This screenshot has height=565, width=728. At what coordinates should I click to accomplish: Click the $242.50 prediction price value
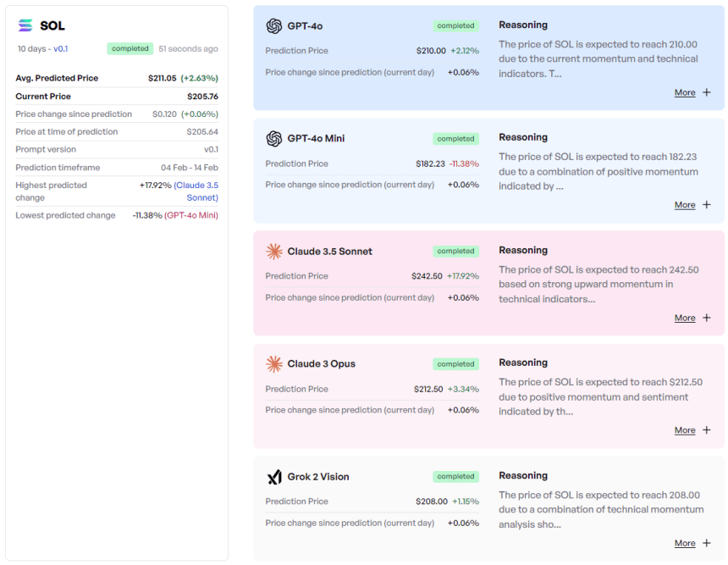[x=427, y=276]
